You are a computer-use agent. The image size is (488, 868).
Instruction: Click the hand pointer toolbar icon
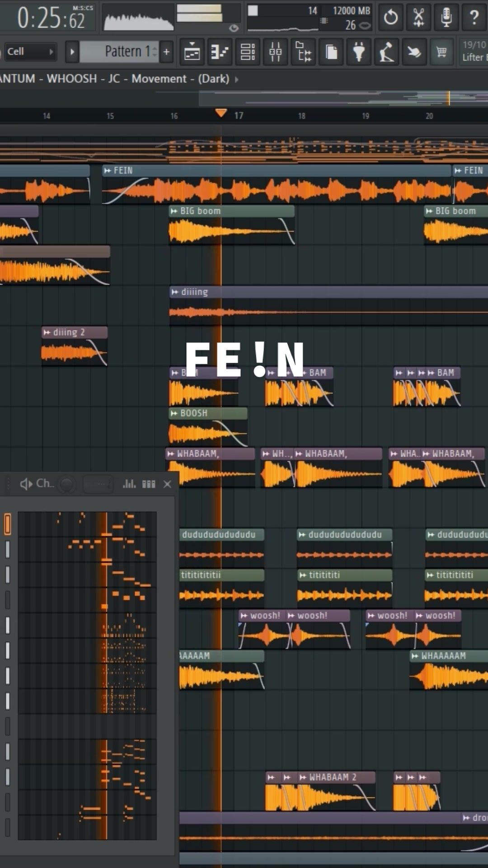[x=414, y=52]
